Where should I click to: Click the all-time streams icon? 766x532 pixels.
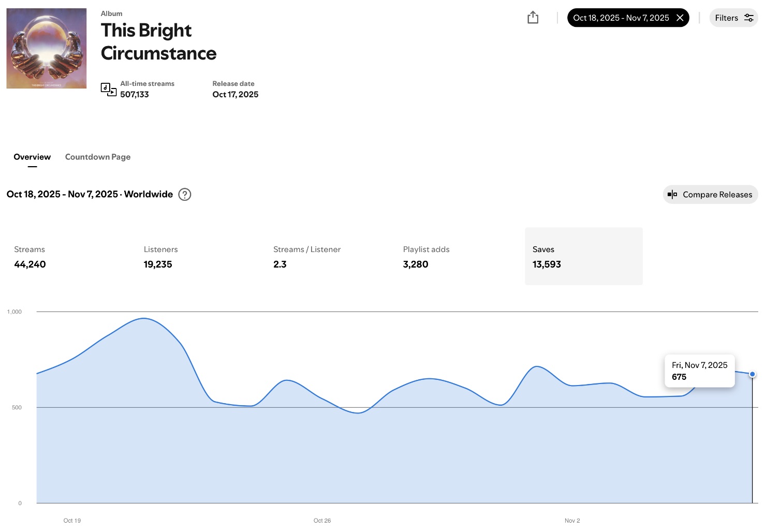(108, 90)
